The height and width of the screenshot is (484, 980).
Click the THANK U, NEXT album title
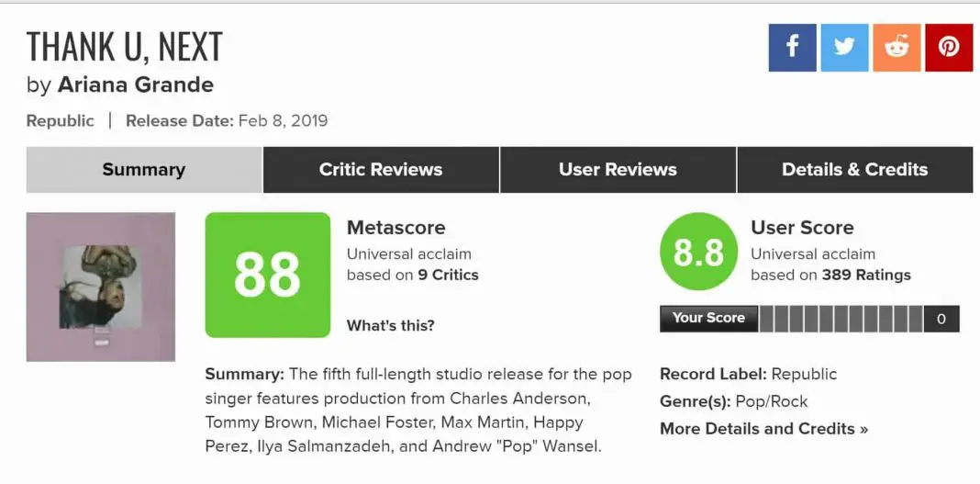[x=125, y=47]
